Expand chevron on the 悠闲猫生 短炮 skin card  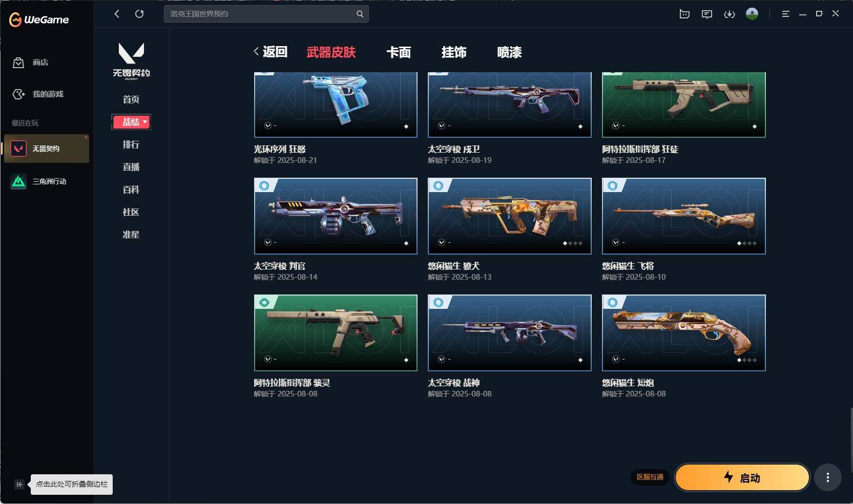pyautogui.click(x=616, y=359)
